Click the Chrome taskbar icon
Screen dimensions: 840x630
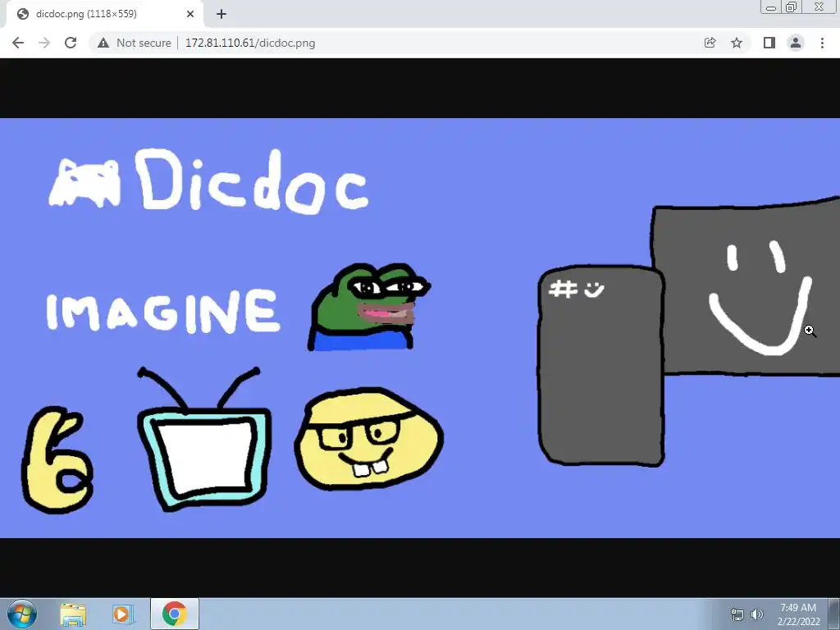click(x=175, y=614)
